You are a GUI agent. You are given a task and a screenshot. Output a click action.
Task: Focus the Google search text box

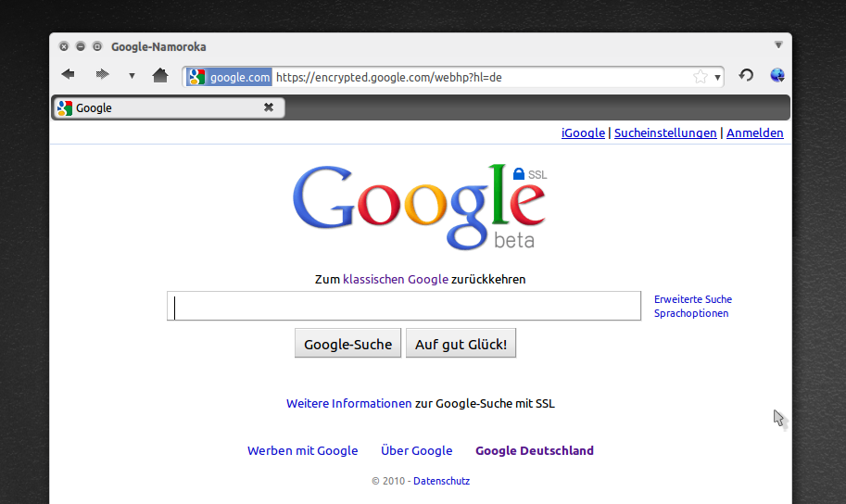click(x=404, y=306)
